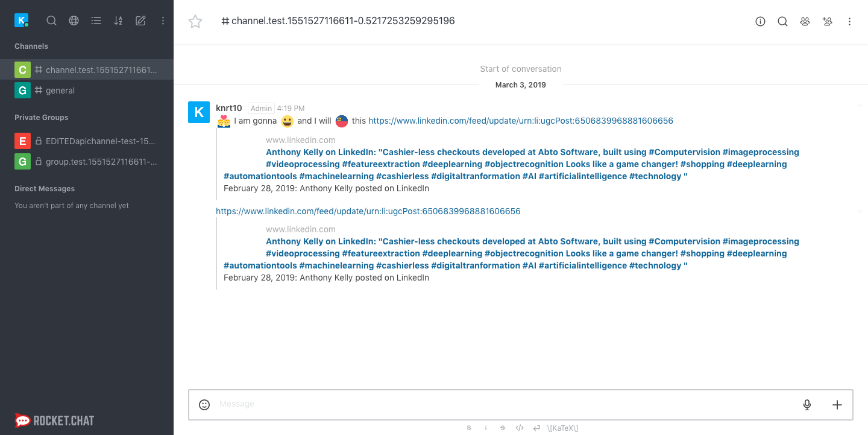This screenshot has height=435, width=868.
Task: Insert multi-line code block icon
Action: pos(536,428)
